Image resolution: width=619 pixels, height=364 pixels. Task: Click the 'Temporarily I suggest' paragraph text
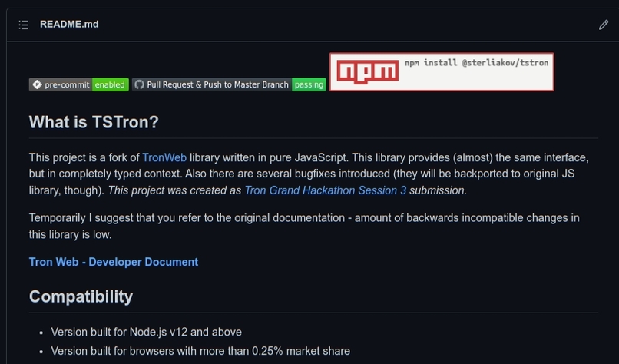[304, 226]
